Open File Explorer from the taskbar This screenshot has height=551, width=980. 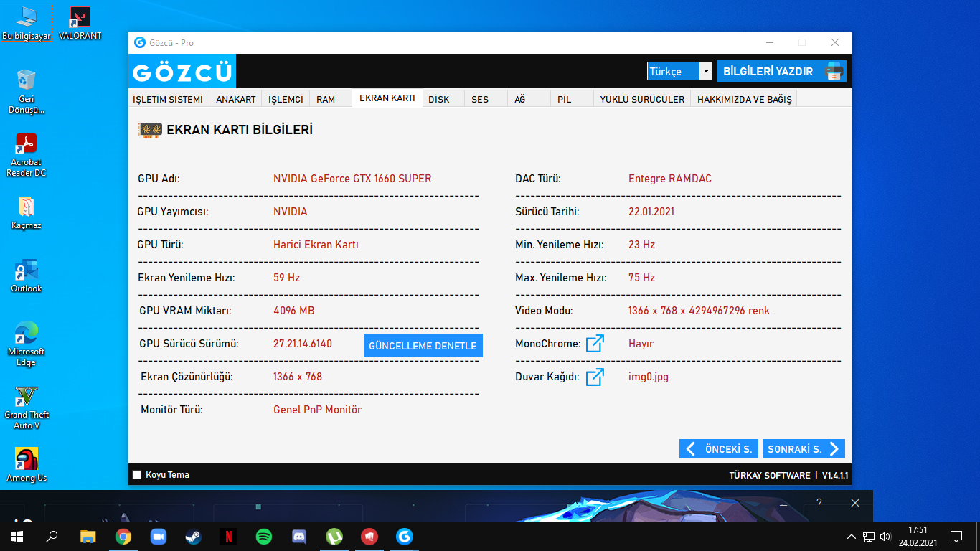88,536
